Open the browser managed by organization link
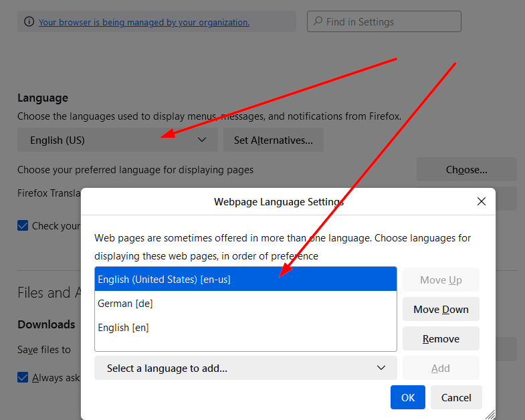 (x=144, y=22)
